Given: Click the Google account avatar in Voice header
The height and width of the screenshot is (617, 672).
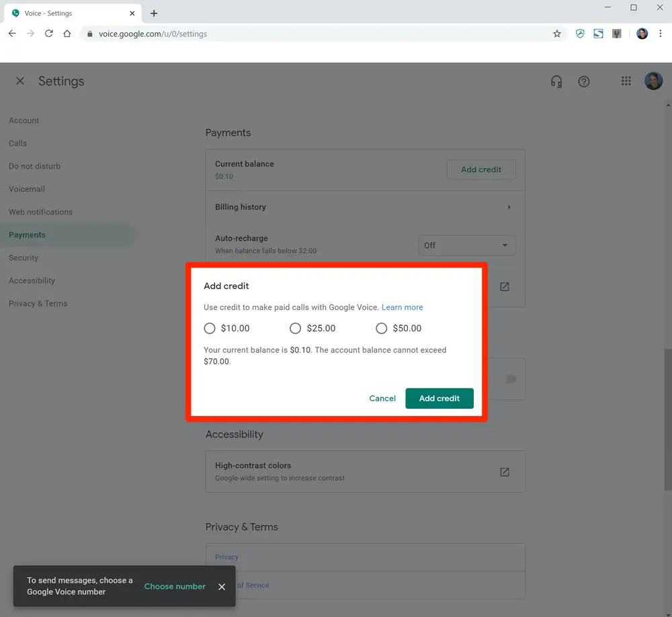Looking at the screenshot, I should (x=653, y=81).
